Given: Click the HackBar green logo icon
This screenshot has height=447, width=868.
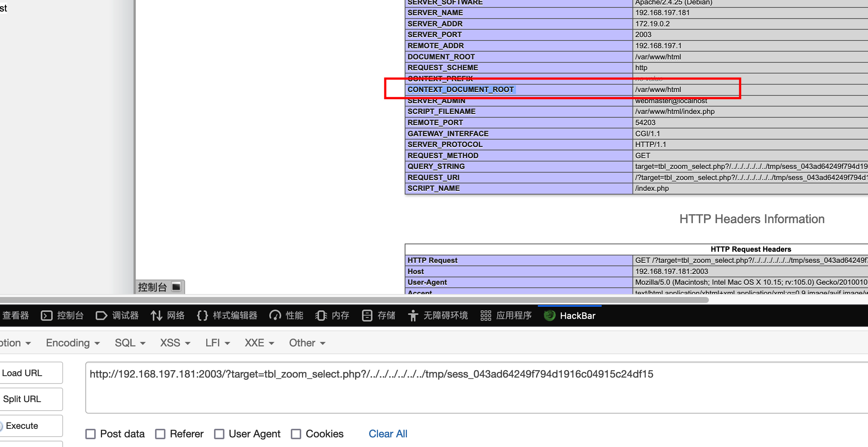Looking at the screenshot, I should pos(549,316).
